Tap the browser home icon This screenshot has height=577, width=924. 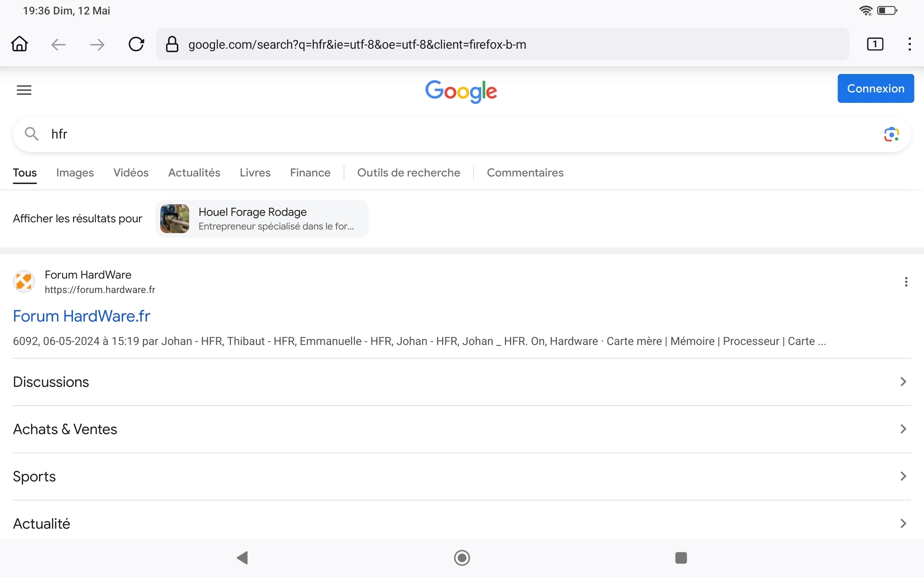[x=19, y=44]
